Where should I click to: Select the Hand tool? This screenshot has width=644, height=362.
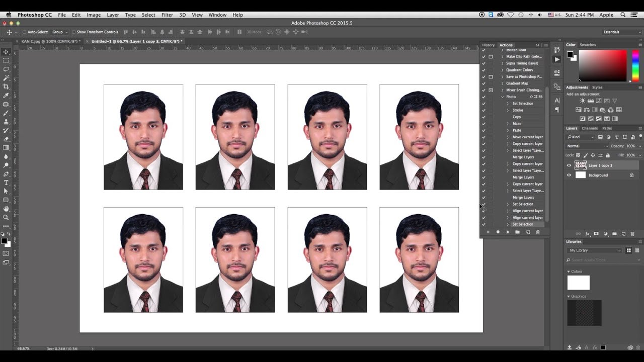[6, 209]
